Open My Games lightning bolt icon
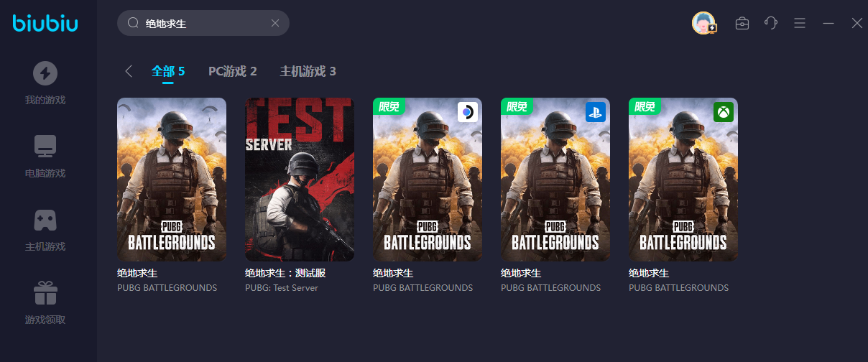 coord(45,73)
